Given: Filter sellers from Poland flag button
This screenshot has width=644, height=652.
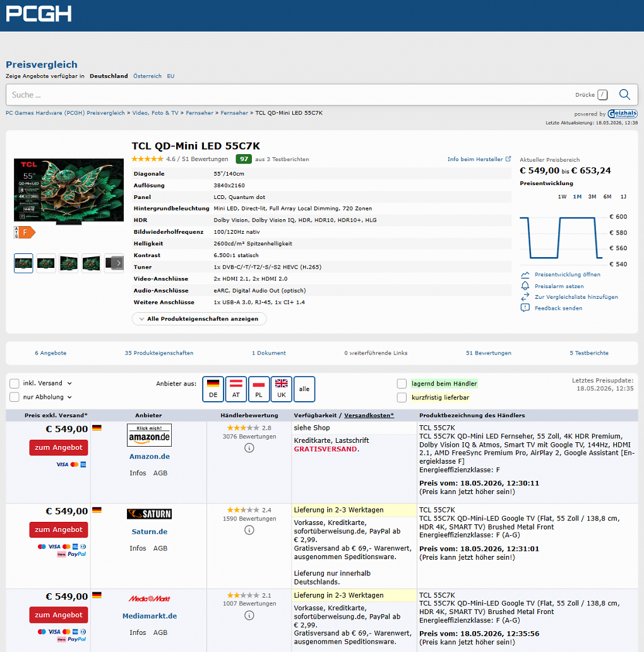Looking at the screenshot, I should tap(259, 389).
